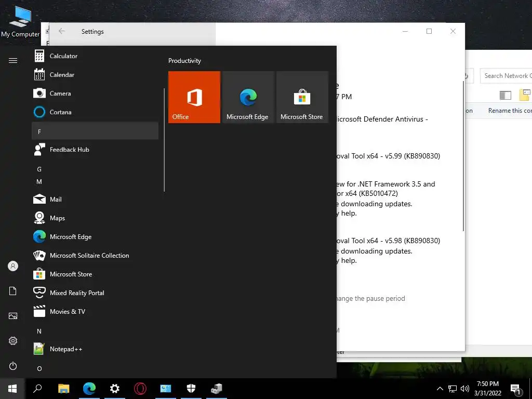Click the Power button in Start sidebar
The height and width of the screenshot is (399, 532).
pyautogui.click(x=13, y=366)
